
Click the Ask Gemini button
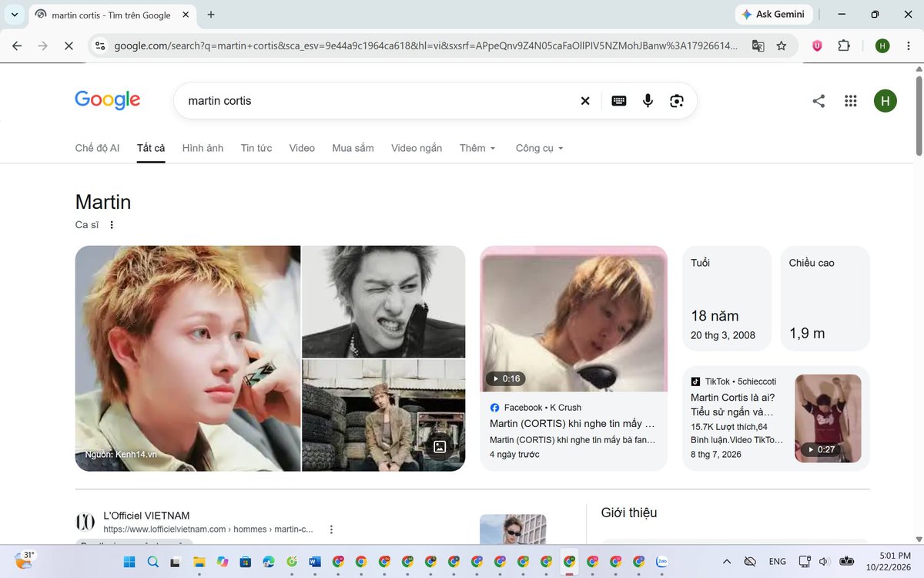774,15
